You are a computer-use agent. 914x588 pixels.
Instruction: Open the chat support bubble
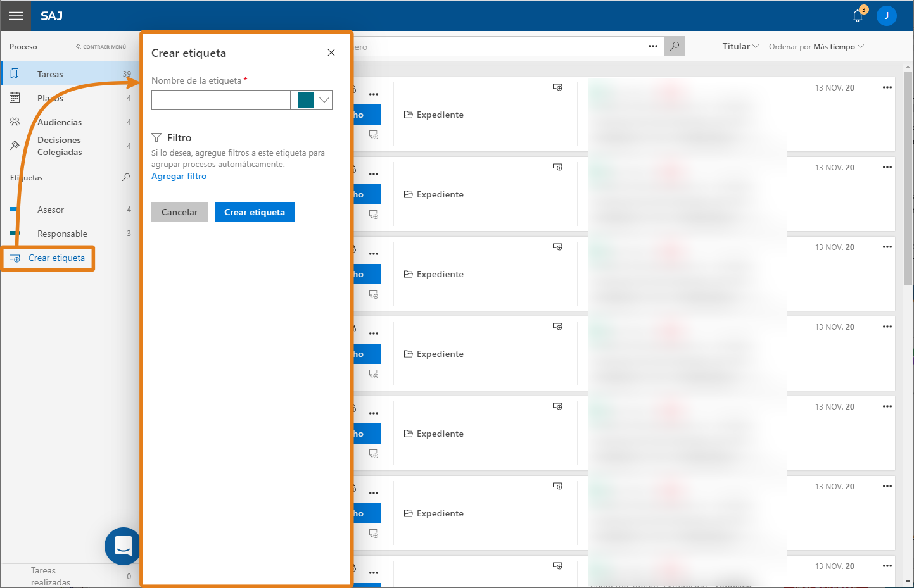coord(123,546)
